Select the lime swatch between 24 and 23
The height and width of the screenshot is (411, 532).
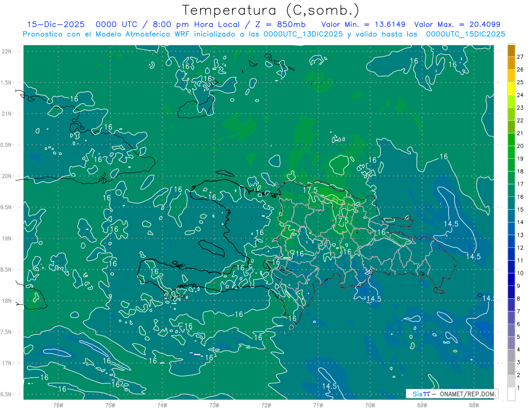[511, 102]
